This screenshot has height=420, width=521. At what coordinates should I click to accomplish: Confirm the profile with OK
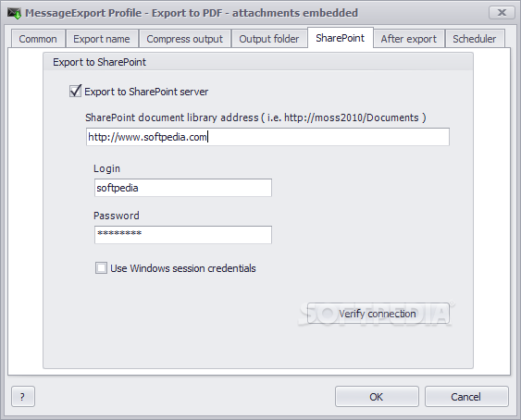point(377,396)
